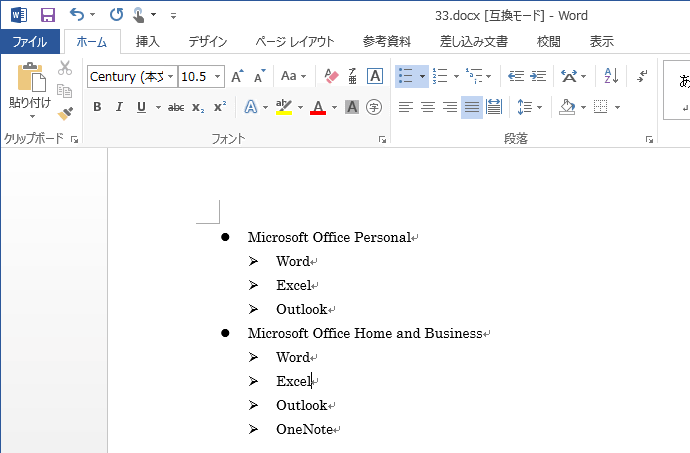Undo the last action
690x453 pixels.
[x=77, y=15]
